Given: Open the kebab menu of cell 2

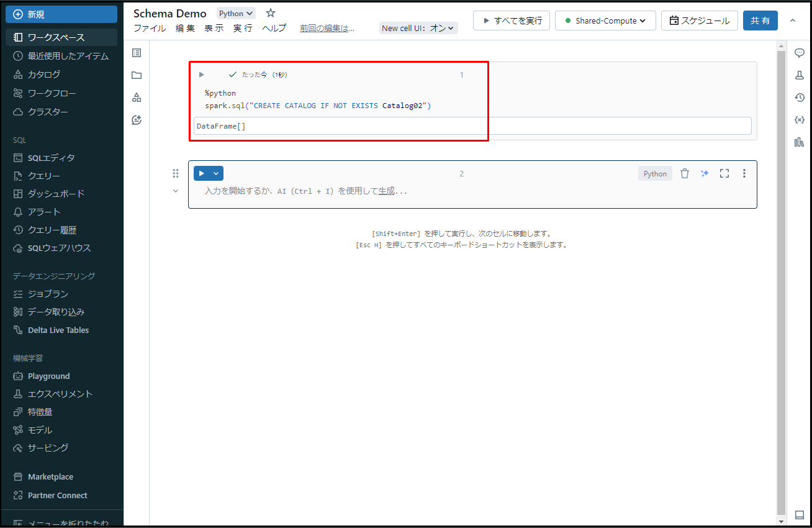Looking at the screenshot, I should tap(744, 174).
